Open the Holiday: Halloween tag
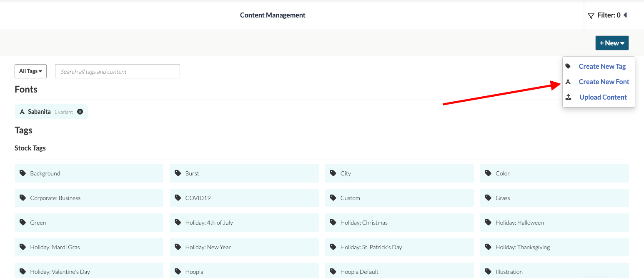The image size is (644, 278). [554, 223]
